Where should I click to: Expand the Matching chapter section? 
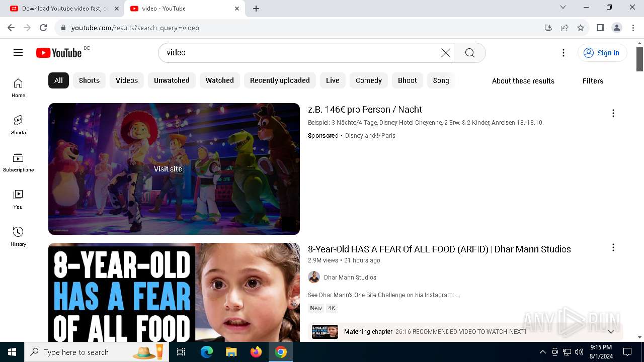pos(611,332)
